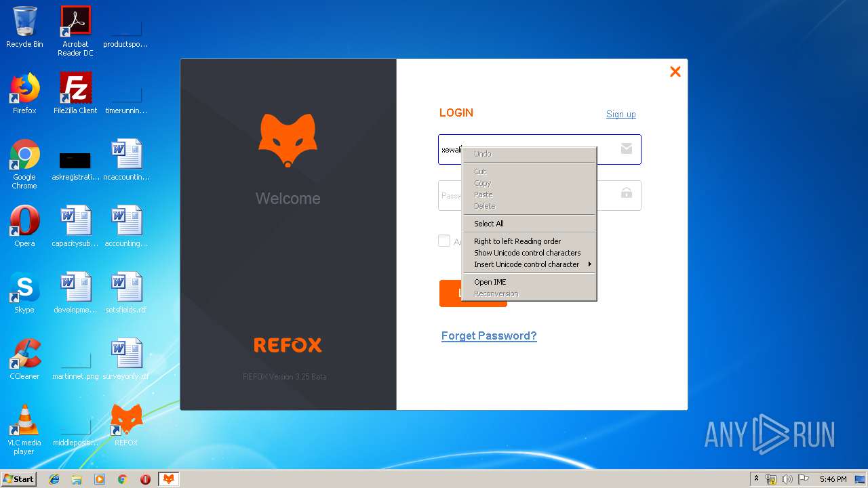Click the envelope icon in email field
This screenshot has height=488, width=868.
[627, 148]
